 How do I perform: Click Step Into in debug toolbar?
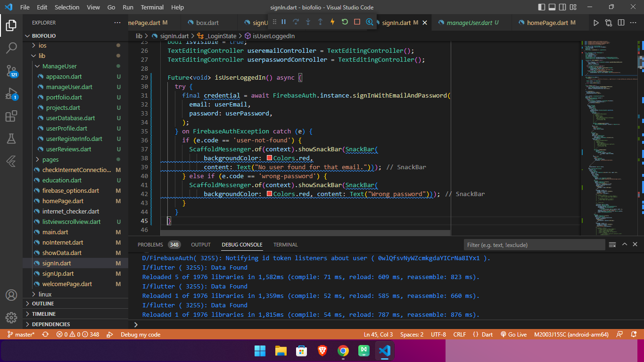click(x=308, y=22)
